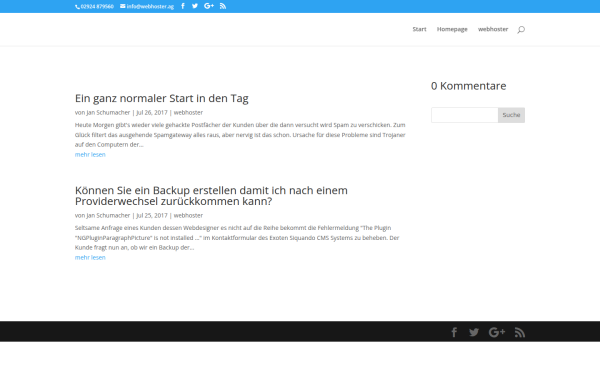Viewport: 600px width, 375px height.
Task: Open webhoster category on Jul 25 post
Action: point(188,215)
